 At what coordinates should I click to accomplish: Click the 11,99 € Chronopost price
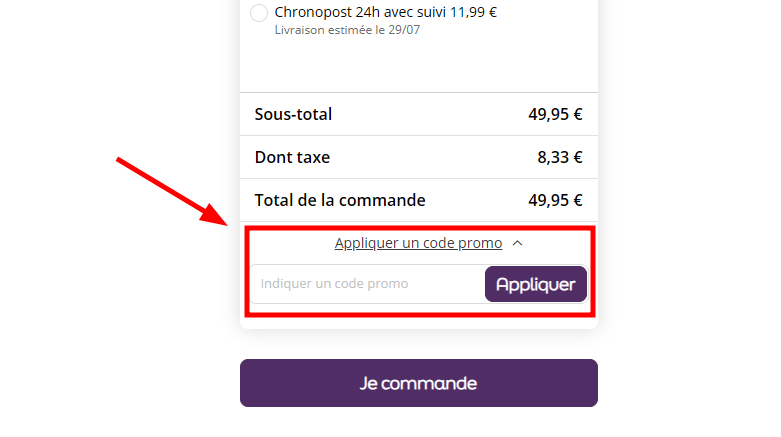click(474, 13)
